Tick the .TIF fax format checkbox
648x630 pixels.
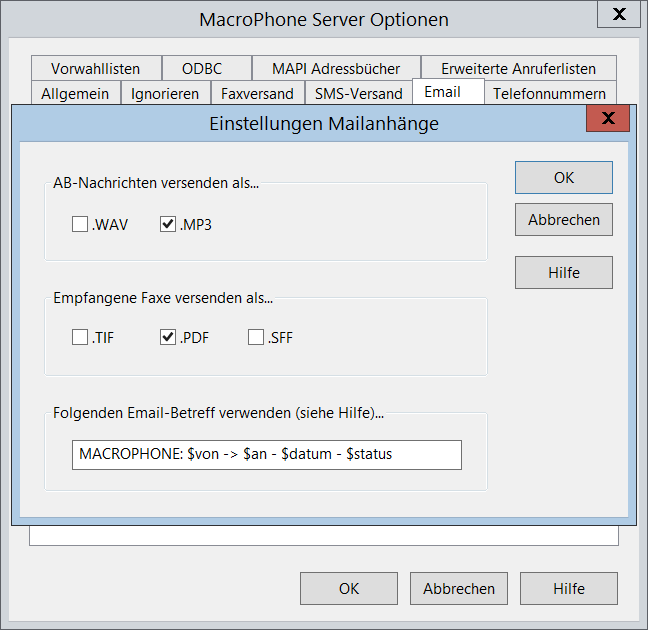point(80,338)
